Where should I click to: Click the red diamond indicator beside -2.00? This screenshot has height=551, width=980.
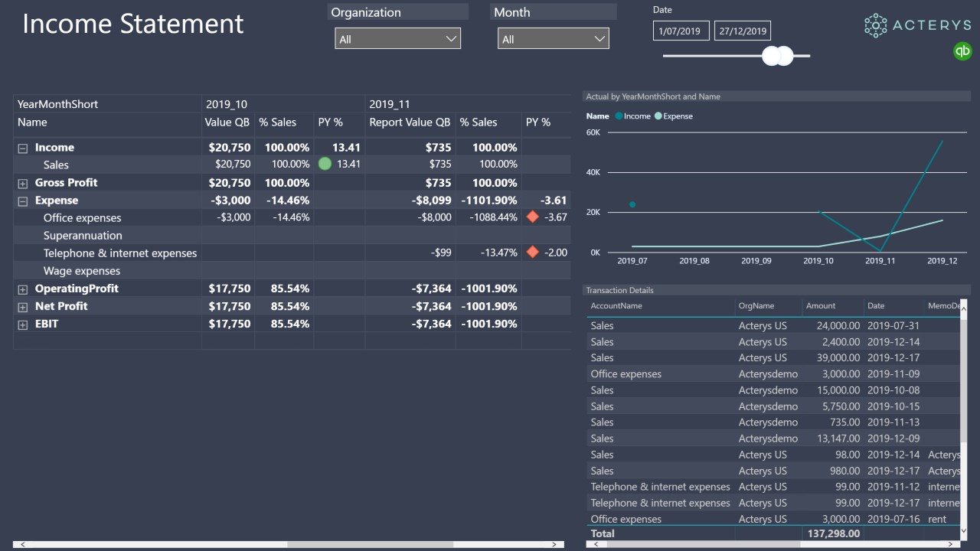click(533, 253)
